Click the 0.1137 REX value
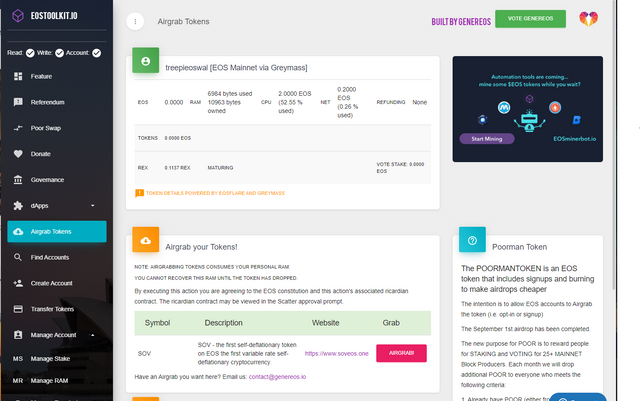The width and height of the screenshot is (640, 401). click(x=177, y=168)
